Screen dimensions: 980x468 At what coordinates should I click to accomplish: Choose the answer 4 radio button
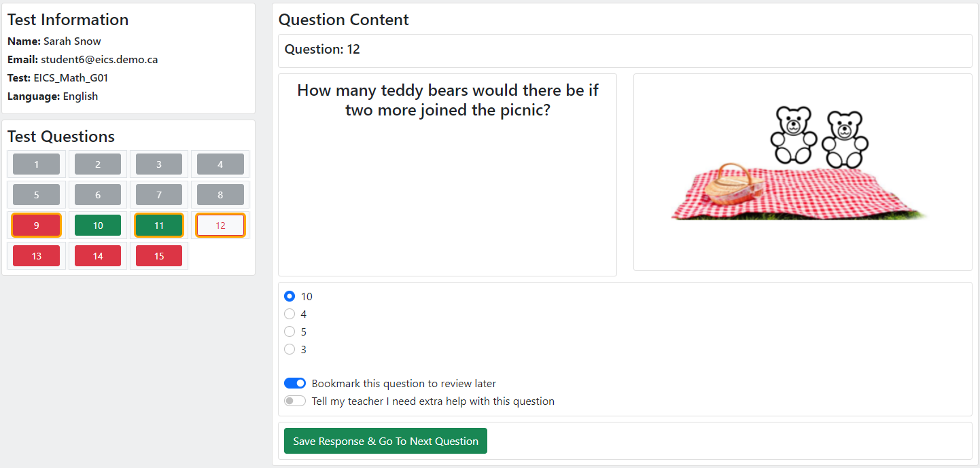pos(290,314)
